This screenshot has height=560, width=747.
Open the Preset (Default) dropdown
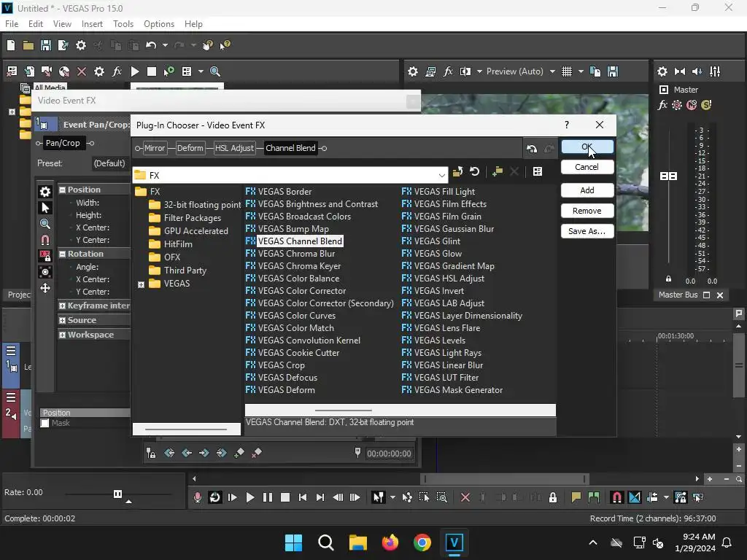(109, 163)
